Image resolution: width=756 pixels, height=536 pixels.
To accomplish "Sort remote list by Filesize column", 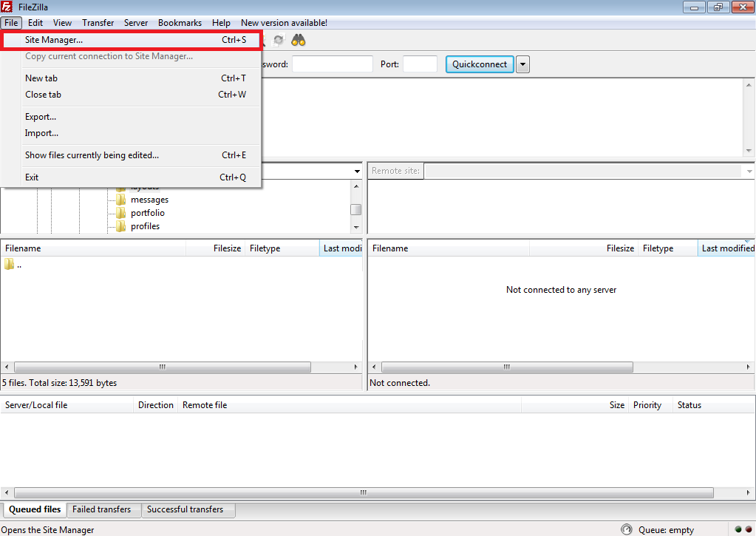I will click(x=584, y=248).
